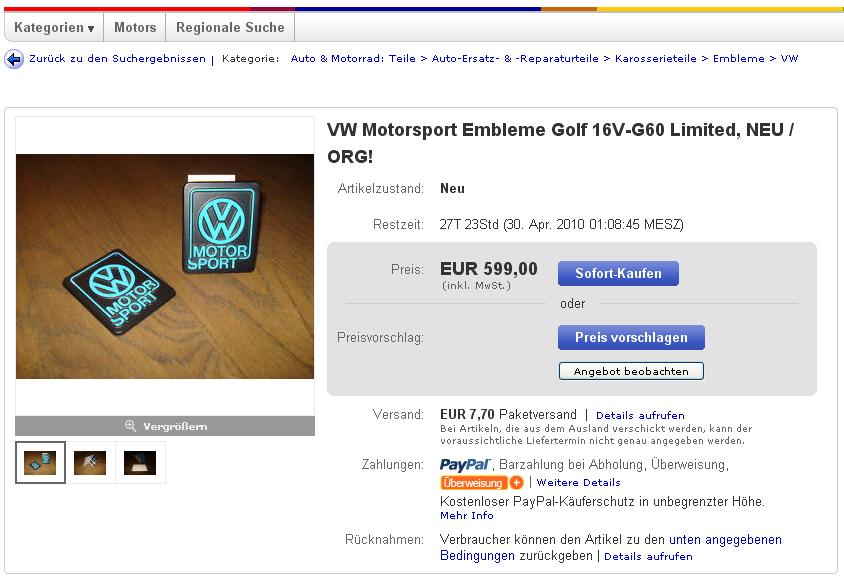Click Angebot beobachten to watch item

(x=631, y=371)
